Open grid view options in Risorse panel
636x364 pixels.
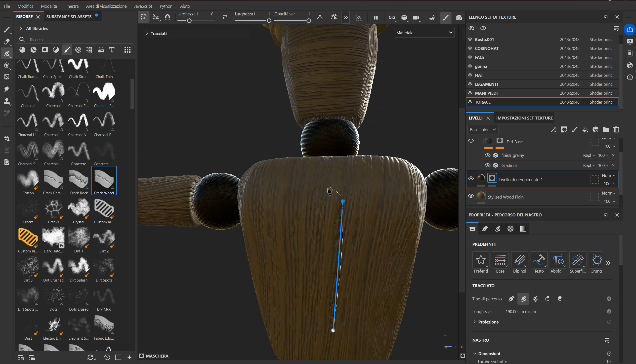coord(127,50)
